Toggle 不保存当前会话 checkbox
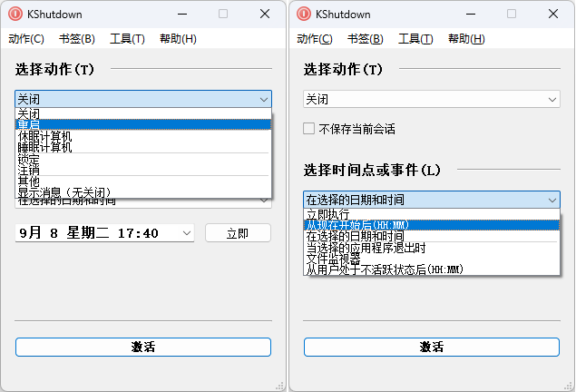The width and height of the screenshot is (576, 392). click(309, 129)
